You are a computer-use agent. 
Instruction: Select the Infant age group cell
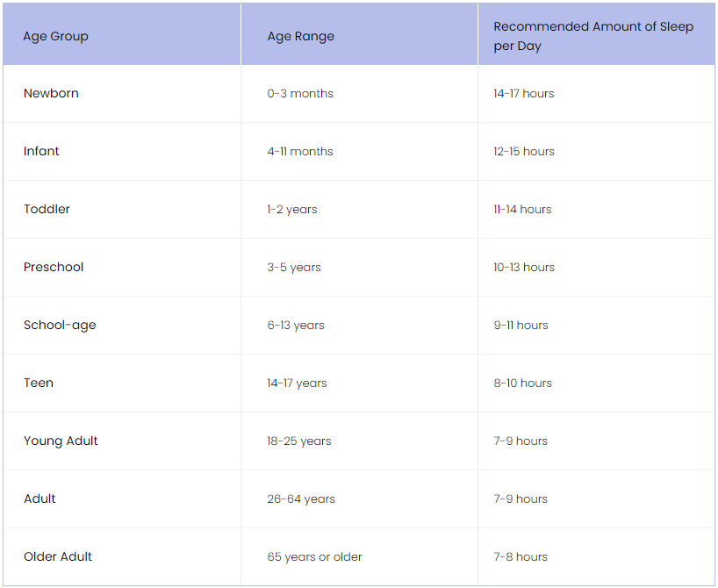point(41,152)
